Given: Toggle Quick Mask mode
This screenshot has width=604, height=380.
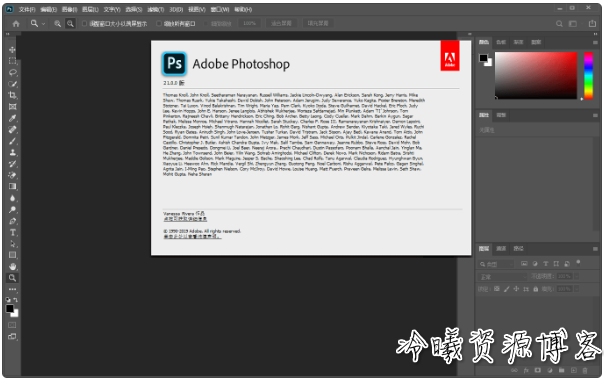Looking at the screenshot, I should tap(12, 325).
